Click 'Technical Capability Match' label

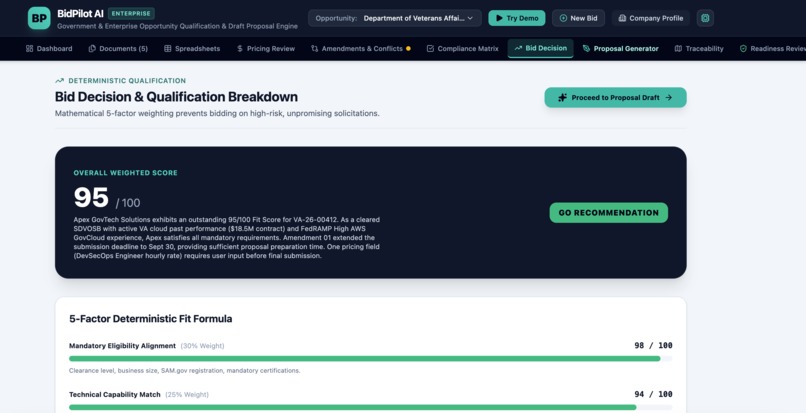(115, 394)
